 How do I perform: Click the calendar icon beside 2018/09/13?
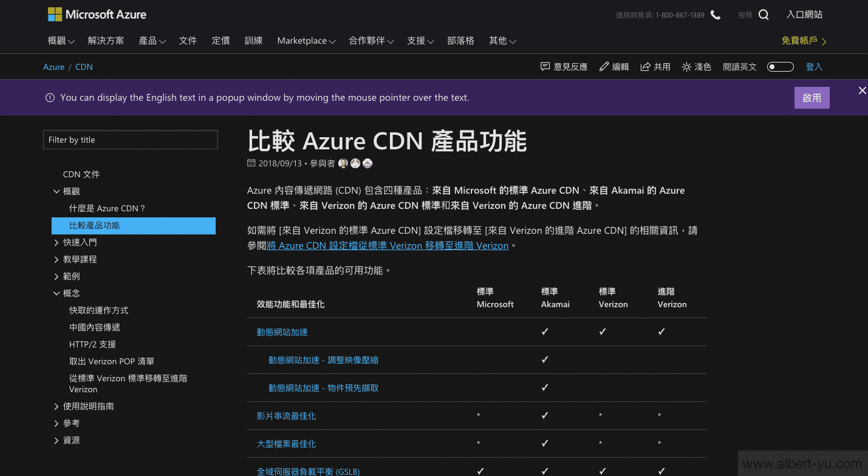coord(251,163)
